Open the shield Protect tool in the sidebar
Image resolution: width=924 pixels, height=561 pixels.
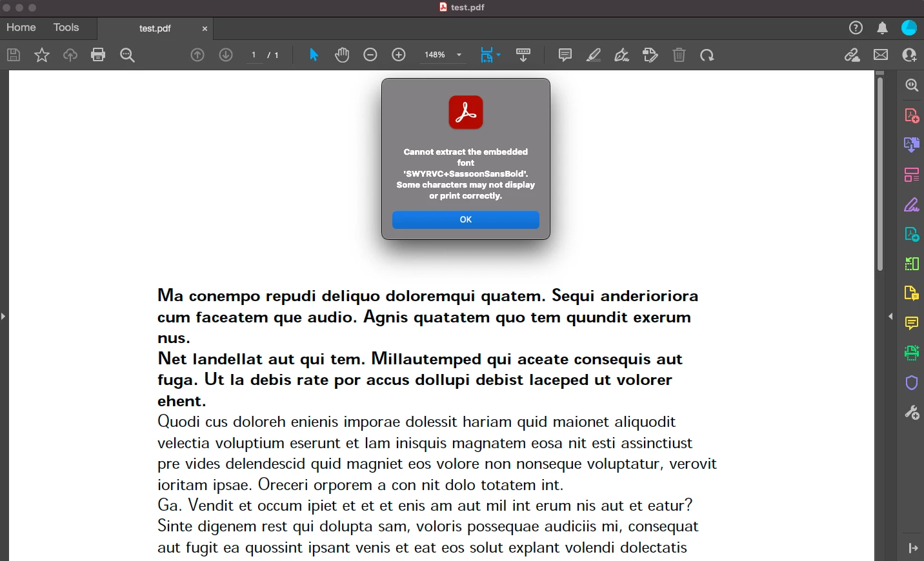pyautogui.click(x=912, y=382)
